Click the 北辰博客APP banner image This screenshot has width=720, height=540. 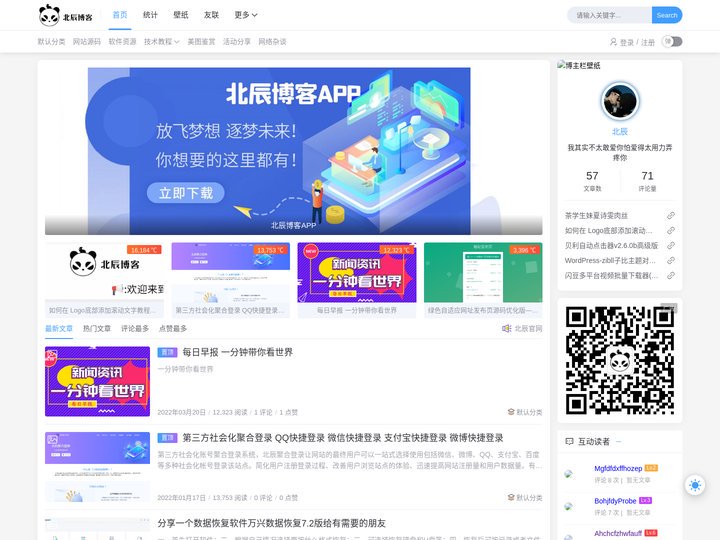pyautogui.click(x=293, y=151)
